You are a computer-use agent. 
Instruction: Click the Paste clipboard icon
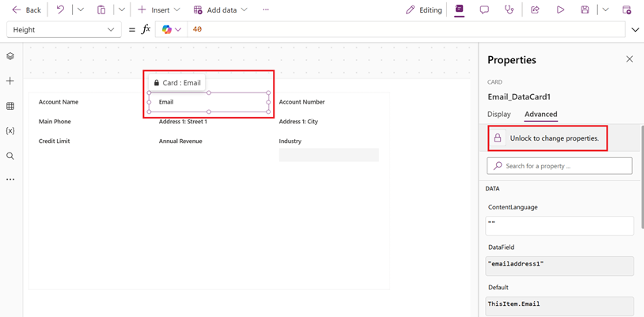point(101,9)
